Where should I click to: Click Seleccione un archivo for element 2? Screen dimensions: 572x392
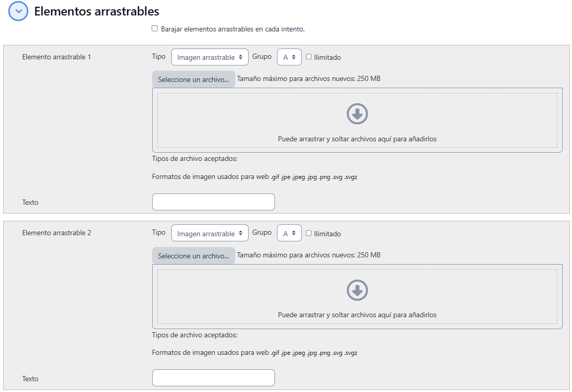193,256
